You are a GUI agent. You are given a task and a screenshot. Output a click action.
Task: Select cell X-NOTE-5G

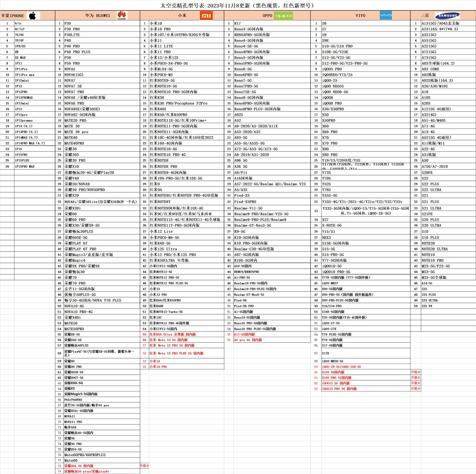coord(366,225)
